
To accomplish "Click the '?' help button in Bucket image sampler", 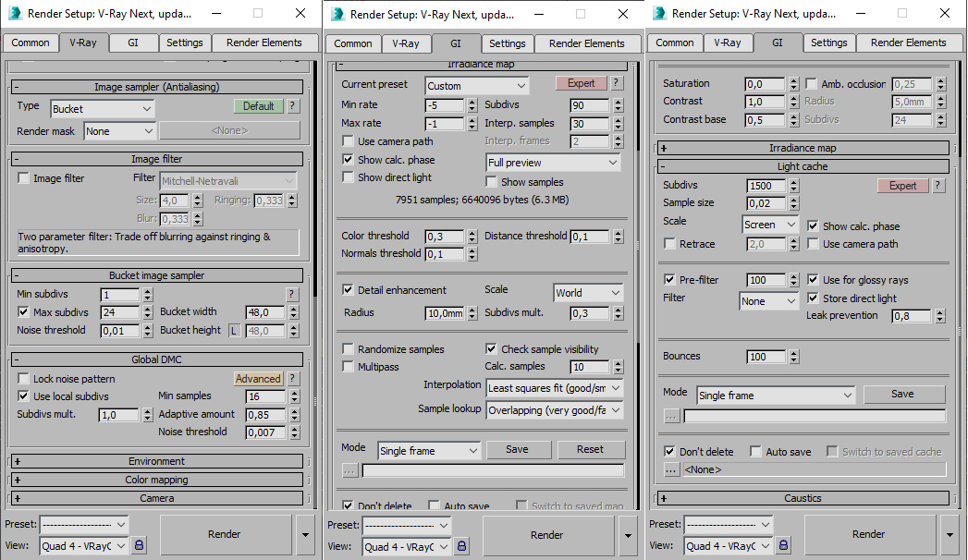I will pos(291,294).
